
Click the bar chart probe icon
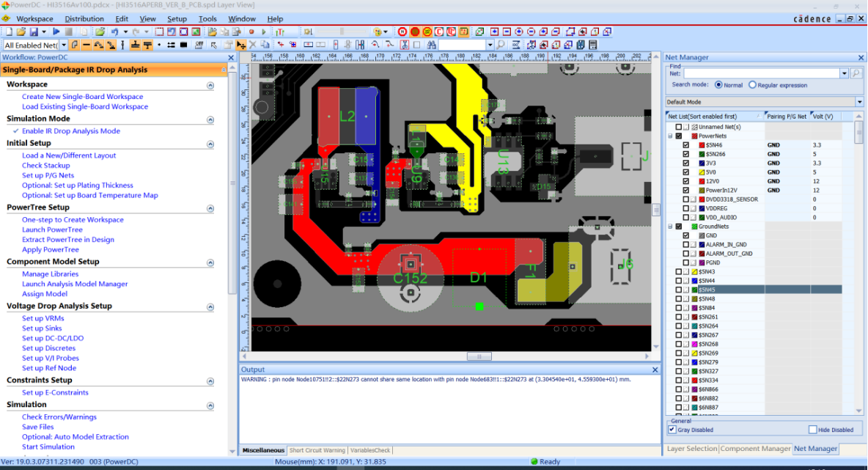click(279, 32)
